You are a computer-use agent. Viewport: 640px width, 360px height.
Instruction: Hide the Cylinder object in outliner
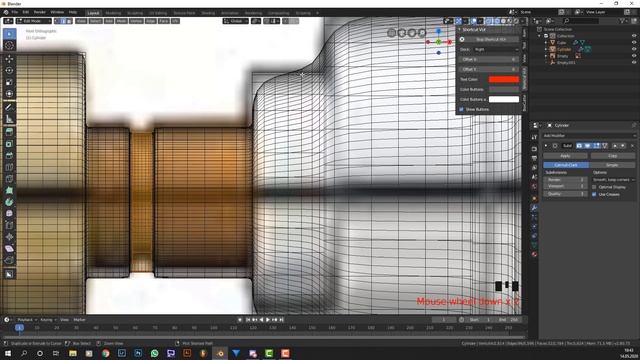tap(634, 49)
